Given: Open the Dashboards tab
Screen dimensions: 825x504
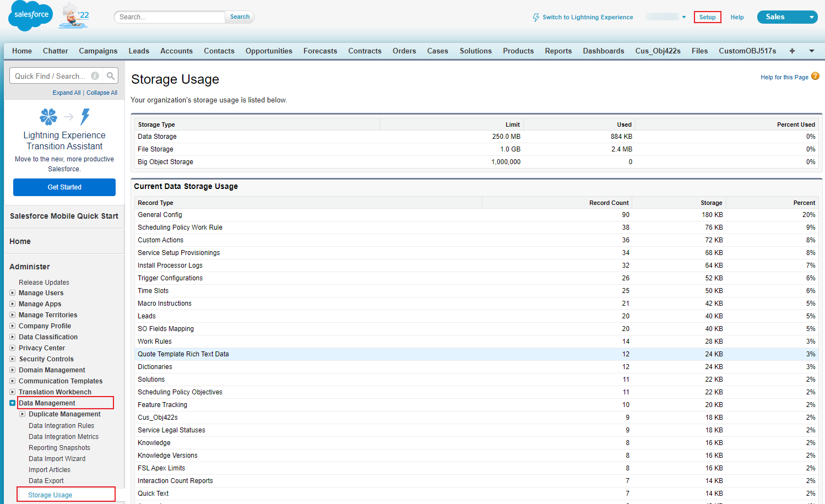Looking at the screenshot, I should point(603,51).
